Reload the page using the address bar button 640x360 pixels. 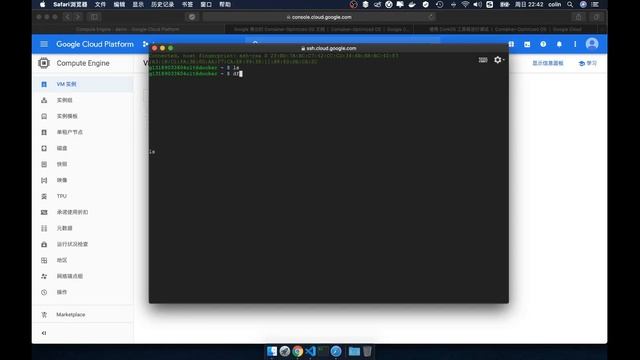click(x=431, y=17)
